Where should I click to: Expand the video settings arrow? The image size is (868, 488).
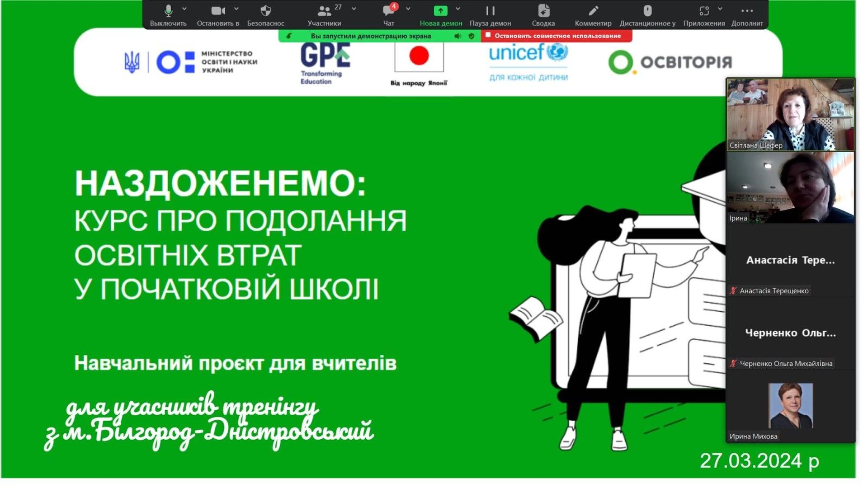(236, 9)
